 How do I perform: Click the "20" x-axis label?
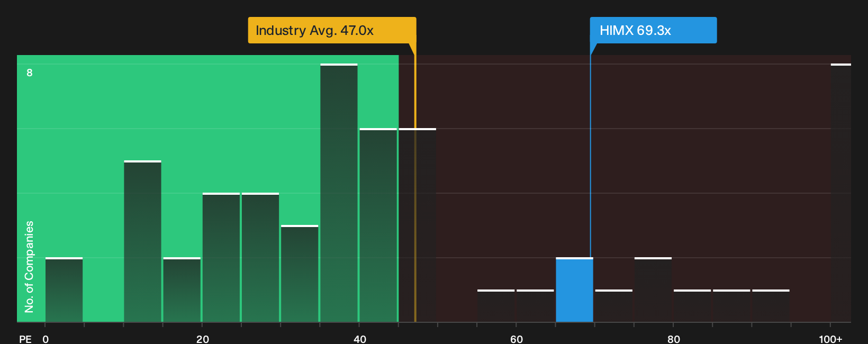(203, 339)
